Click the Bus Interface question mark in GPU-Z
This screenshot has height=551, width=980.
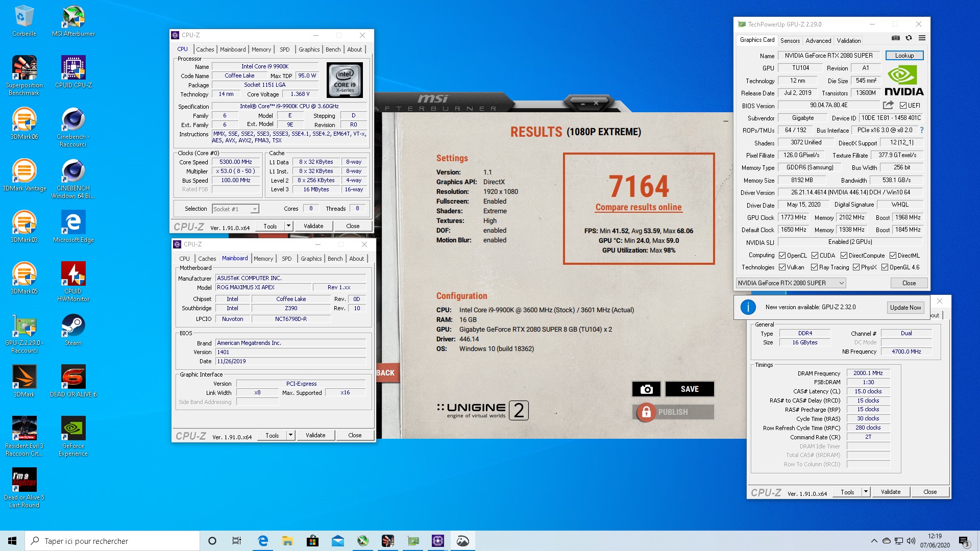click(922, 130)
